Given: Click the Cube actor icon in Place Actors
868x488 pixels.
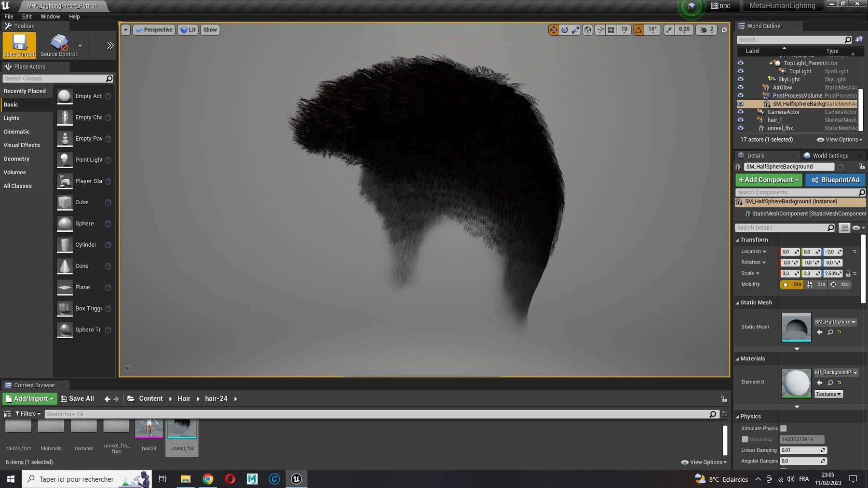Looking at the screenshot, I should pos(65,202).
